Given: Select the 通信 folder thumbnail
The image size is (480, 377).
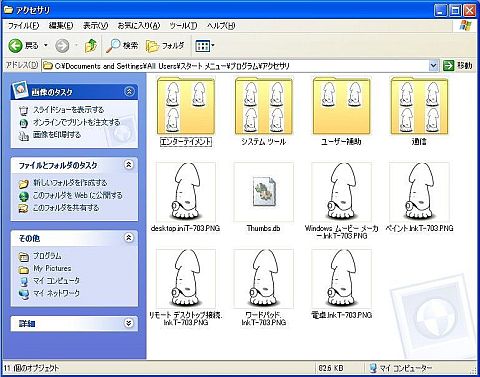Looking at the screenshot, I should pyautogui.click(x=419, y=106).
